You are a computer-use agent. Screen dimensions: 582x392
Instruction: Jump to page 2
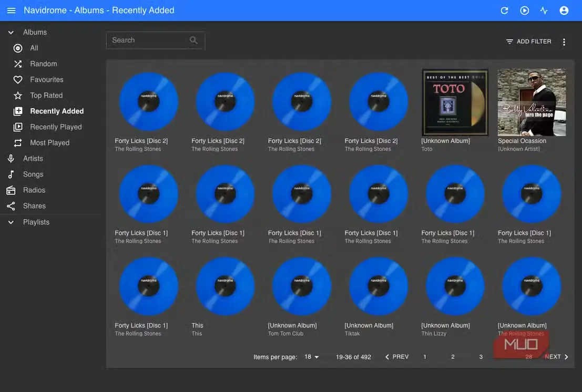click(453, 357)
